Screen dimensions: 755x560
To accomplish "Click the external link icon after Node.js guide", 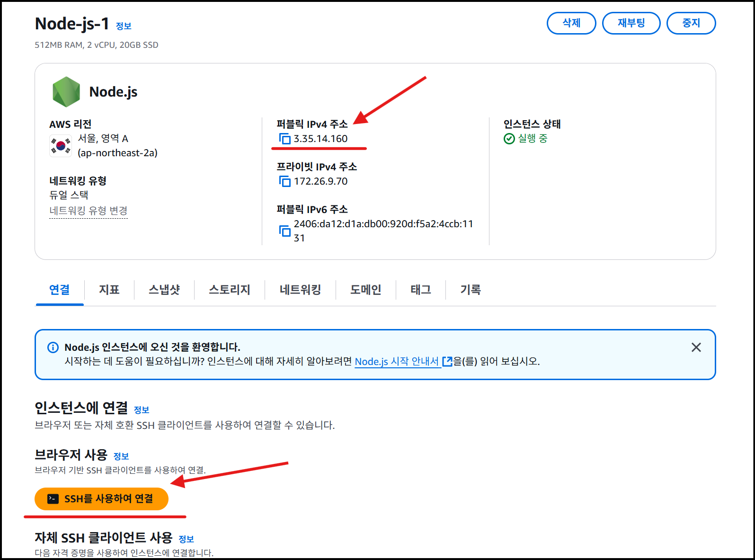I will (x=447, y=362).
